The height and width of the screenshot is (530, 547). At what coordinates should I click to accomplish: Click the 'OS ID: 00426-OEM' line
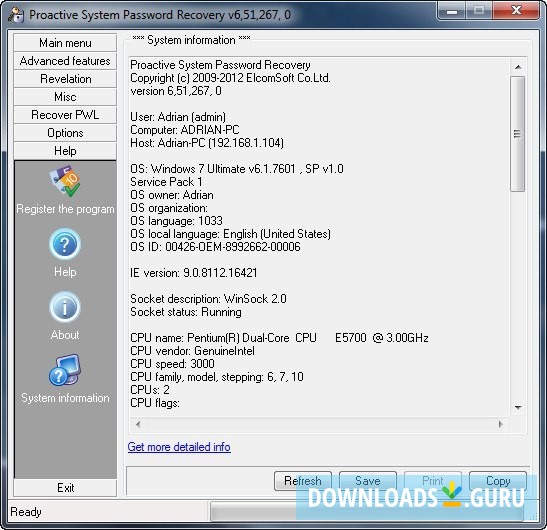point(215,247)
